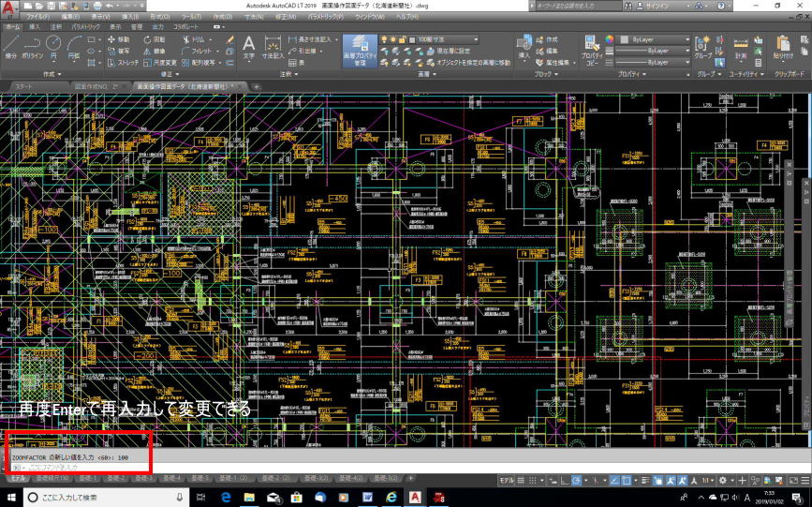The image size is (812, 507).
Task: Toggle object snap in status bar
Action: [x=627, y=481]
